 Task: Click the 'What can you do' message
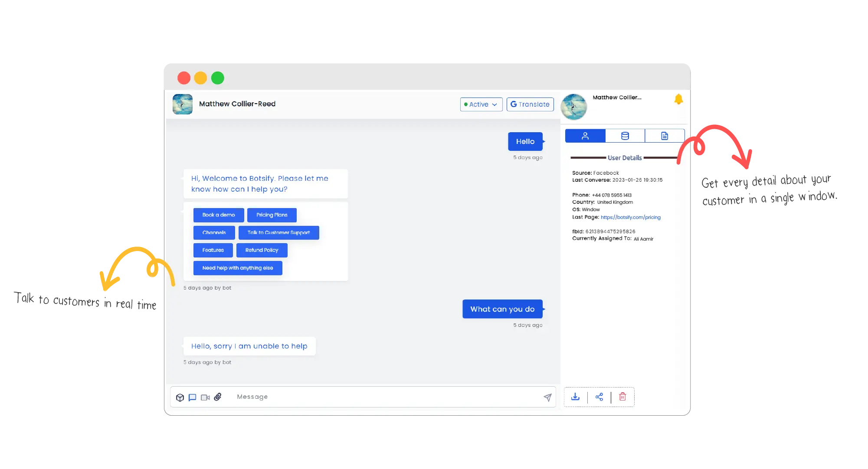(502, 309)
